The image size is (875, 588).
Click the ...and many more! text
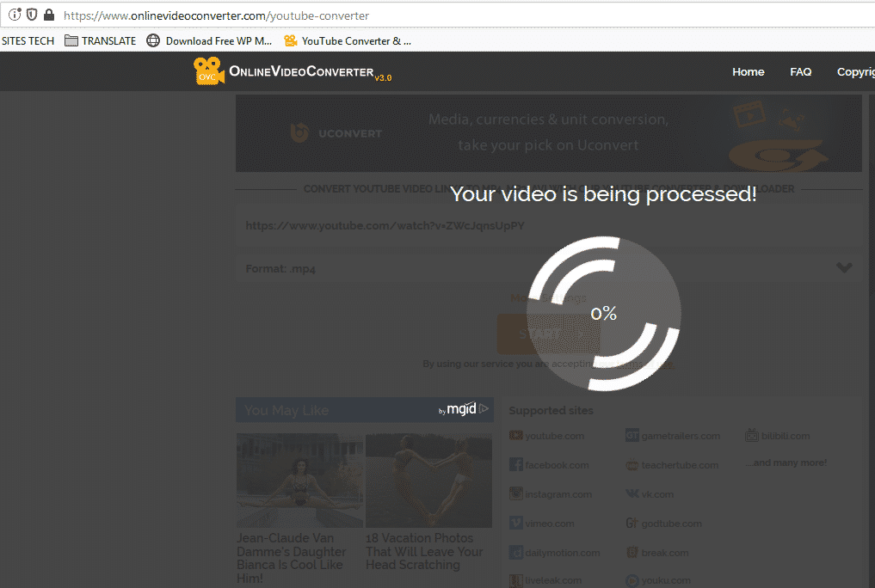tap(786, 462)
